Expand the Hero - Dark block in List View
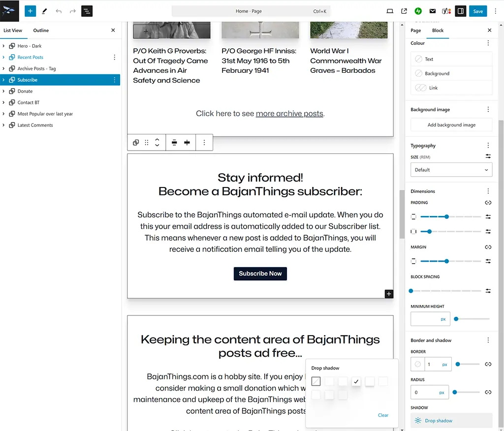 coord(4,46)
